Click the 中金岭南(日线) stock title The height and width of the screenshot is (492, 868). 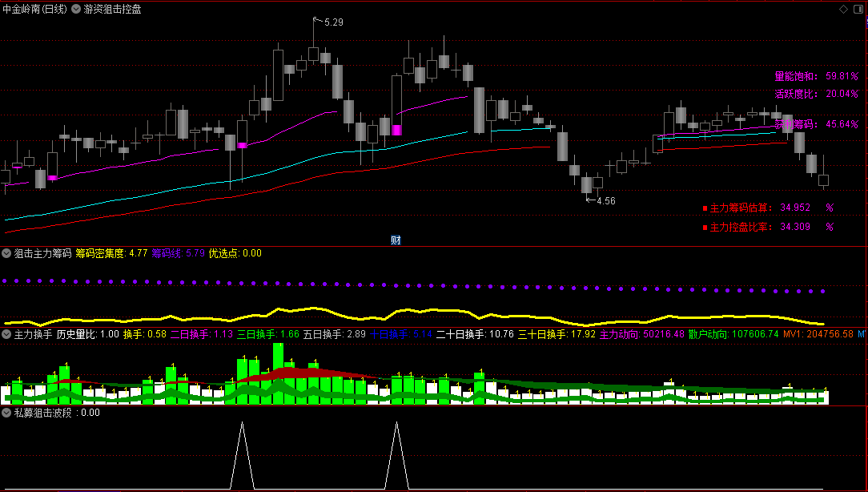tap(35, 10)
